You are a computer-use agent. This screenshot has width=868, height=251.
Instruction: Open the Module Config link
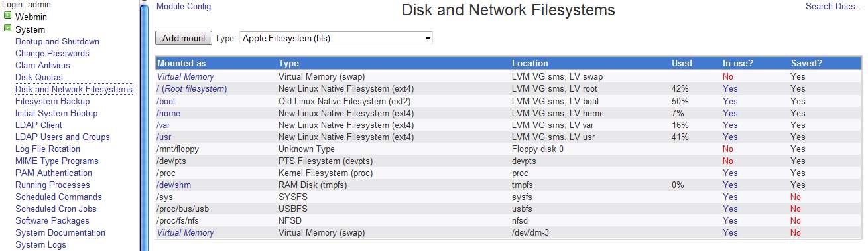pyautogui.click(x=184, y=7)
